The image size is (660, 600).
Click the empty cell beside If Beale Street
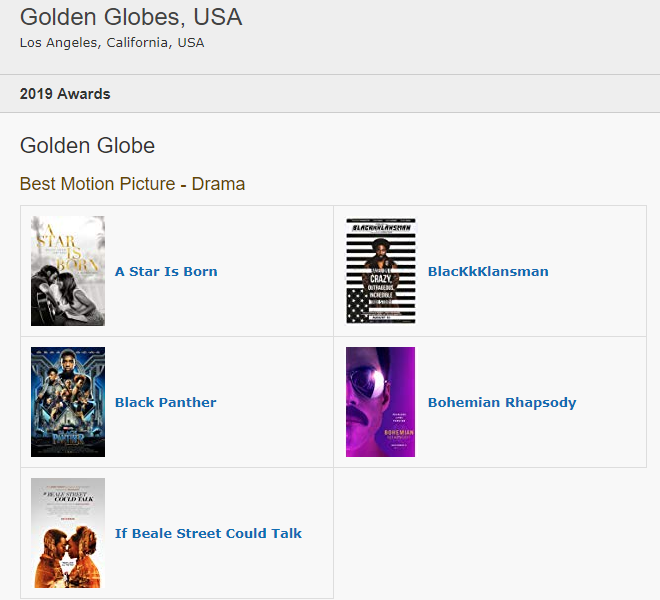490,533
